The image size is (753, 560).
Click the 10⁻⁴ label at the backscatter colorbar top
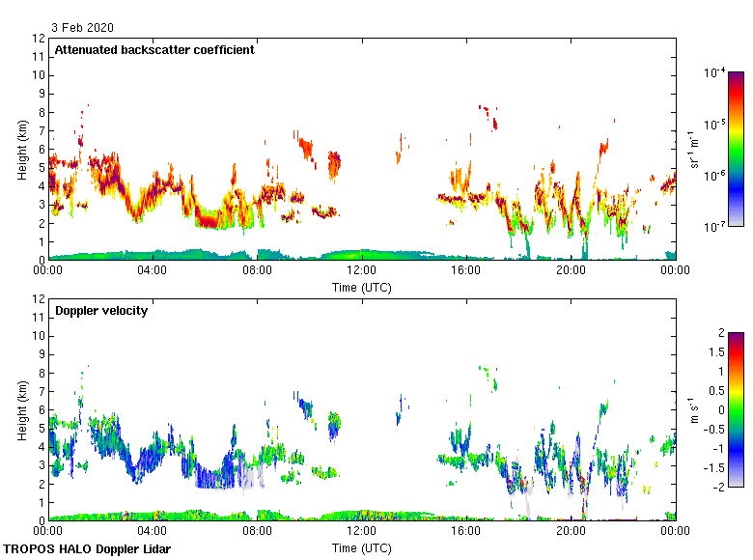click(715, 72)
